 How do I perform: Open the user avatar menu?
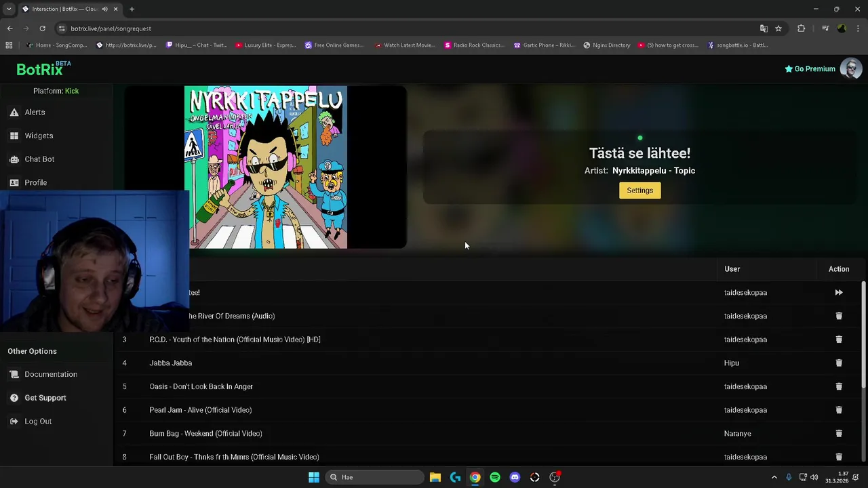tap(851, 68)
